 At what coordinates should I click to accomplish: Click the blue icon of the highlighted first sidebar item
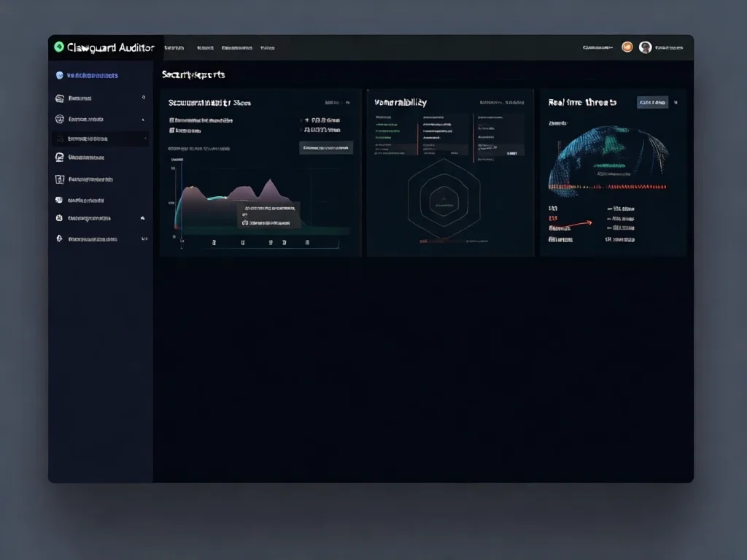[60, 75]
